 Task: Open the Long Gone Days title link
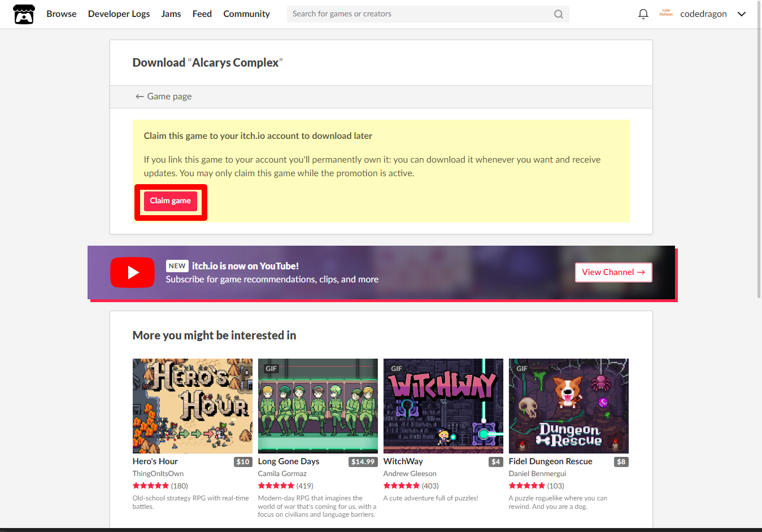pos(289,461)
